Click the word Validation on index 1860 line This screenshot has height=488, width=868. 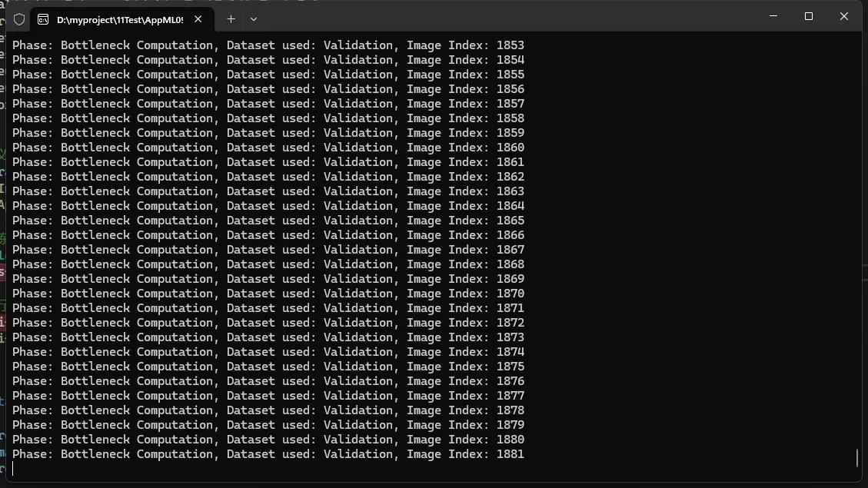coord(358,148)
